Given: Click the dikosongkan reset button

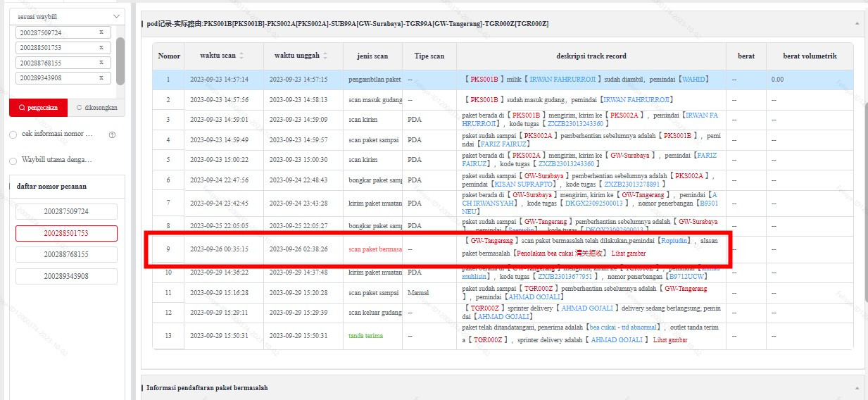Looking at the screenshot, I should tap(96, 108).
